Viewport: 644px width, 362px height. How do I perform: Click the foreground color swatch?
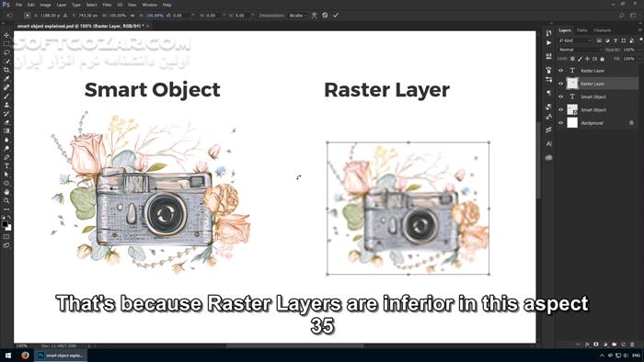pos(5,224)
